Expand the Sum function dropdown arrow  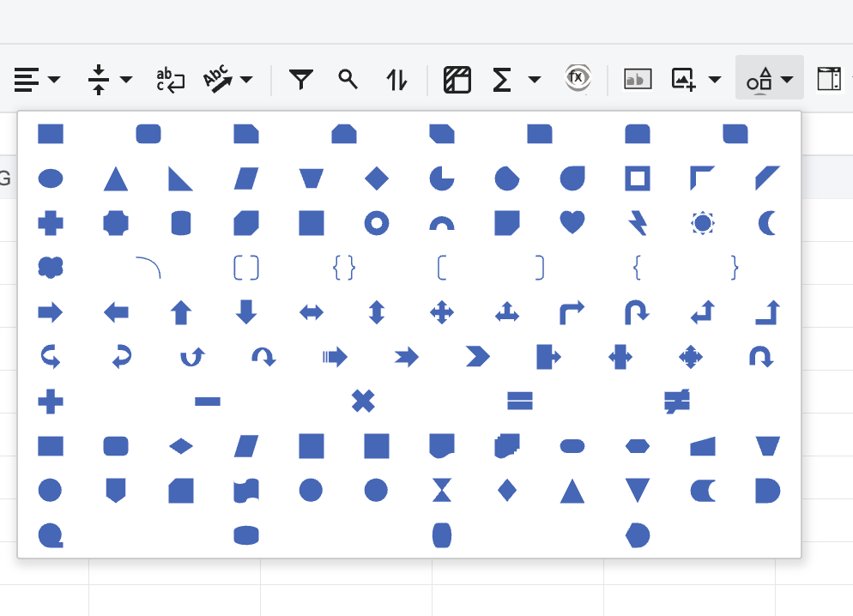click(535, 80)
